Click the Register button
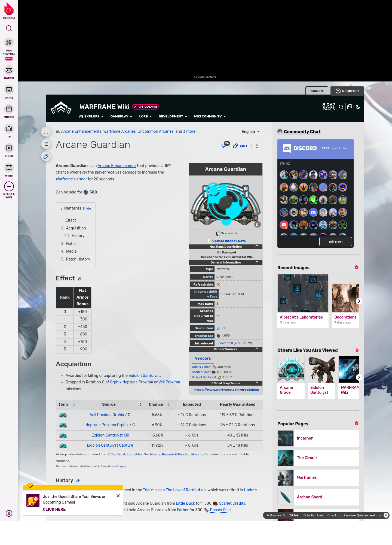Image resolution: width=392 pixels, height=545 pixels. point(347,91)
